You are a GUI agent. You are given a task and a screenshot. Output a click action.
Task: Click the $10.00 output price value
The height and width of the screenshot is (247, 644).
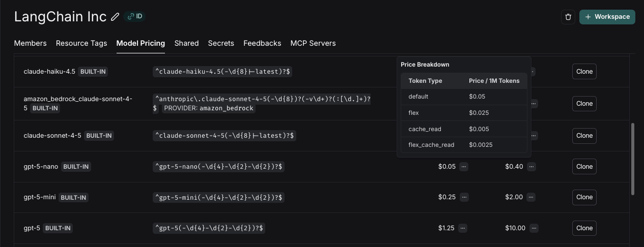pos(515,228)
